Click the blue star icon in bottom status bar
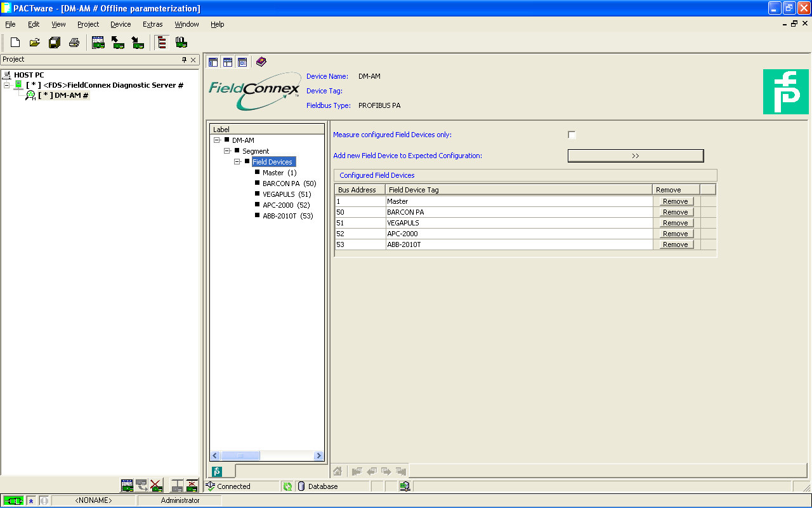812x508 pixels. [x=31, y=501]
